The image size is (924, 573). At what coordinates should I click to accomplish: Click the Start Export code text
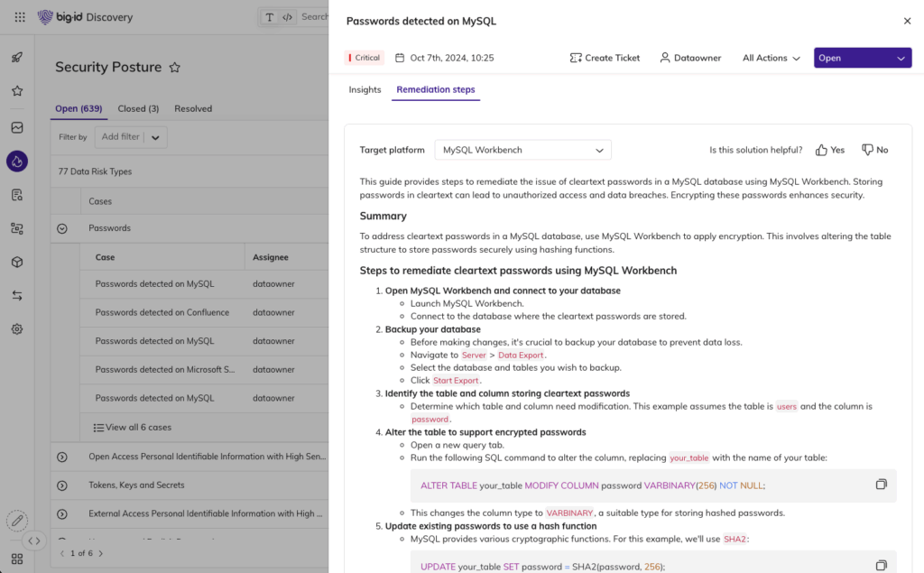click(456, 380)
